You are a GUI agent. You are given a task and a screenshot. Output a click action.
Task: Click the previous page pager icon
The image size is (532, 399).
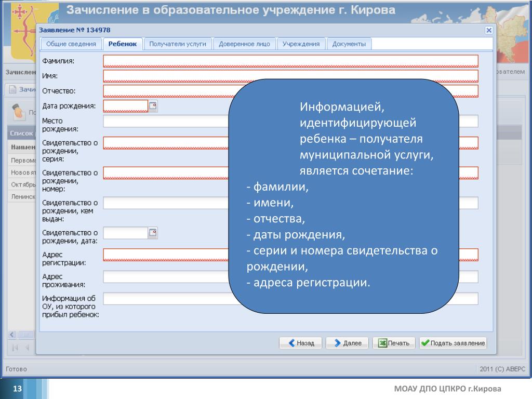27,348
